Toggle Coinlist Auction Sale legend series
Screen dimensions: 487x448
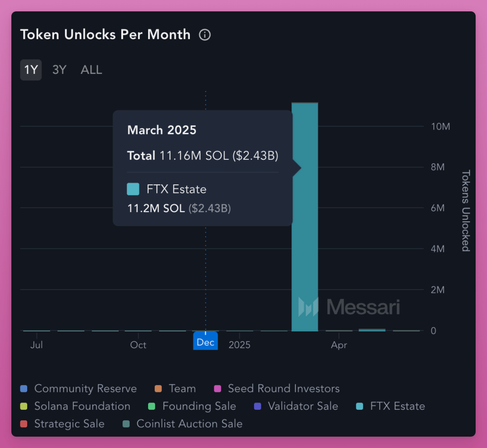click(183, 424)
